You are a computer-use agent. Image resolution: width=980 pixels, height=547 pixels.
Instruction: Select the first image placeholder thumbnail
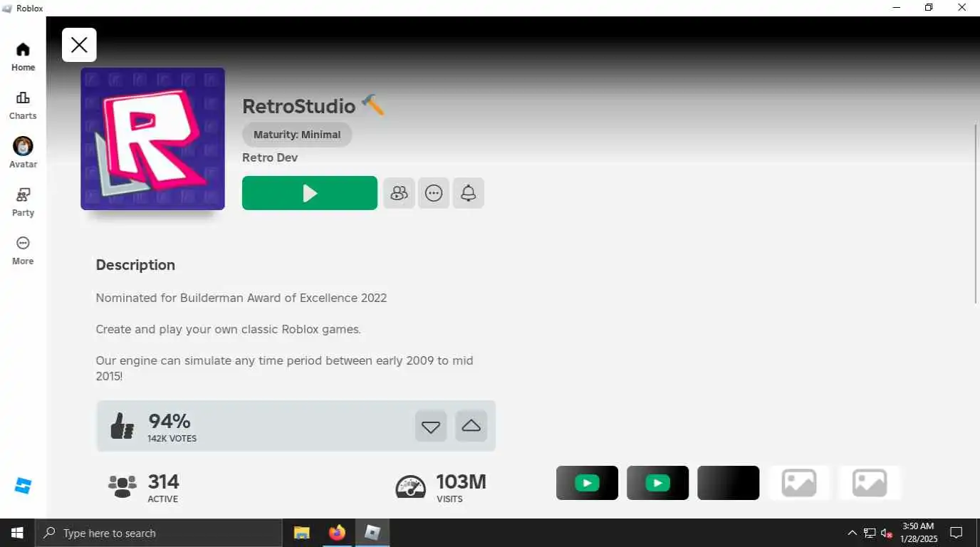[799, 483]
